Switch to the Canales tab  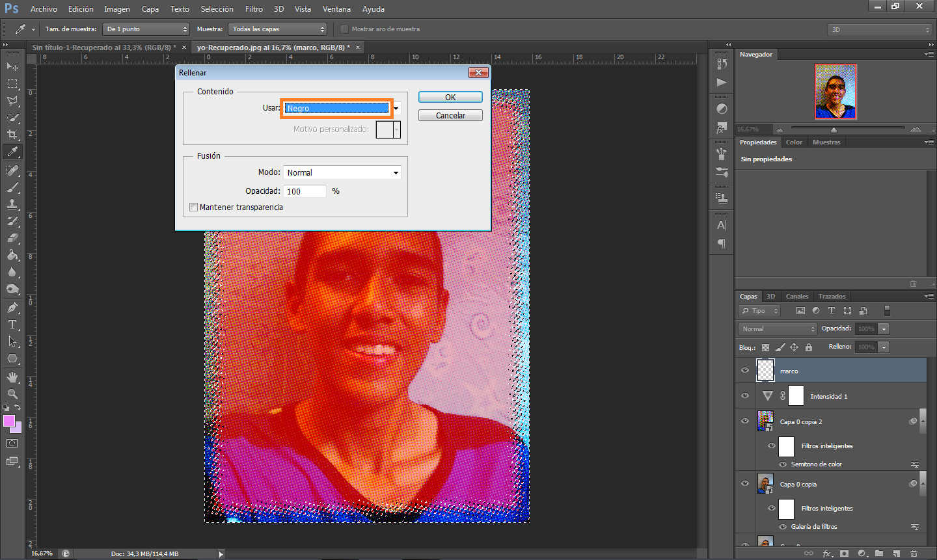797,297
